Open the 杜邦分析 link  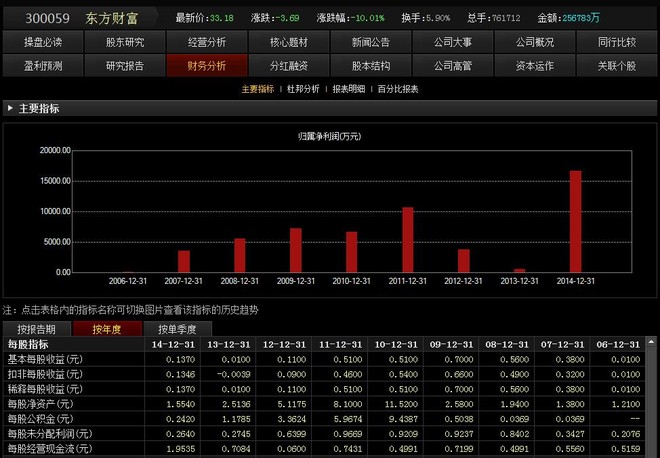pos(303,89)
